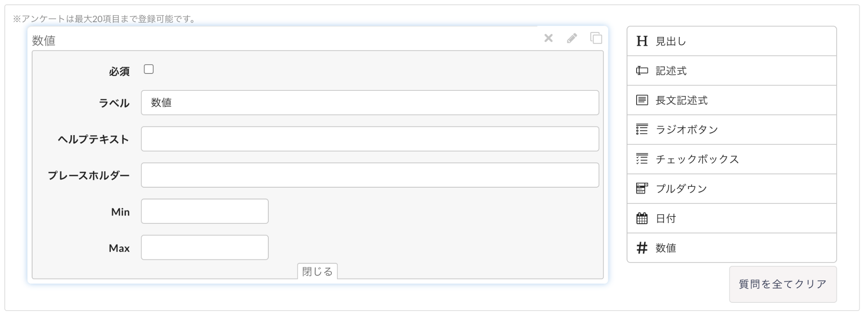868x315 pixels.
Task: Click the Max value field
Action: pyautogui.click(x=205, y=248)
